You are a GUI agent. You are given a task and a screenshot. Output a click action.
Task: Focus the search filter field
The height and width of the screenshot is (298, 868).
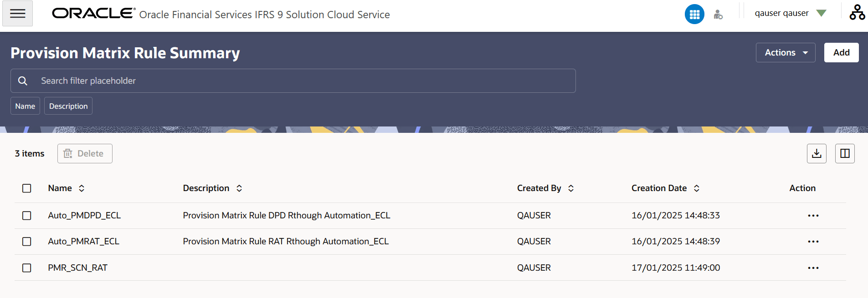(293, 81)
